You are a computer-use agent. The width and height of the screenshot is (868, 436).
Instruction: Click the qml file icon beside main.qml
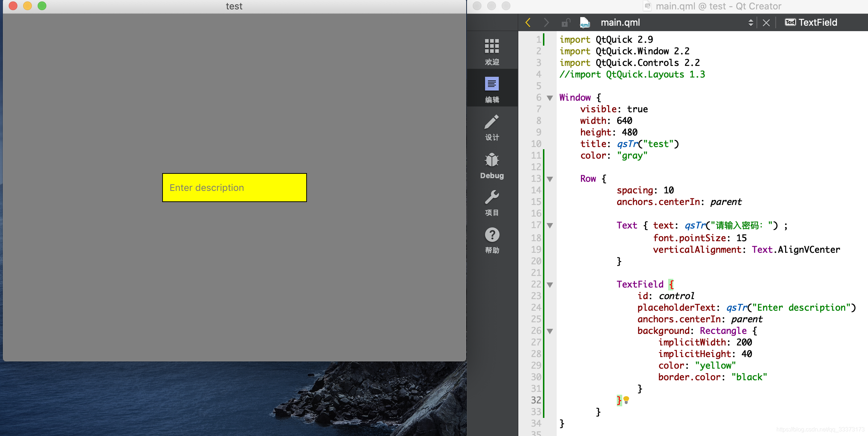point(585,22)
